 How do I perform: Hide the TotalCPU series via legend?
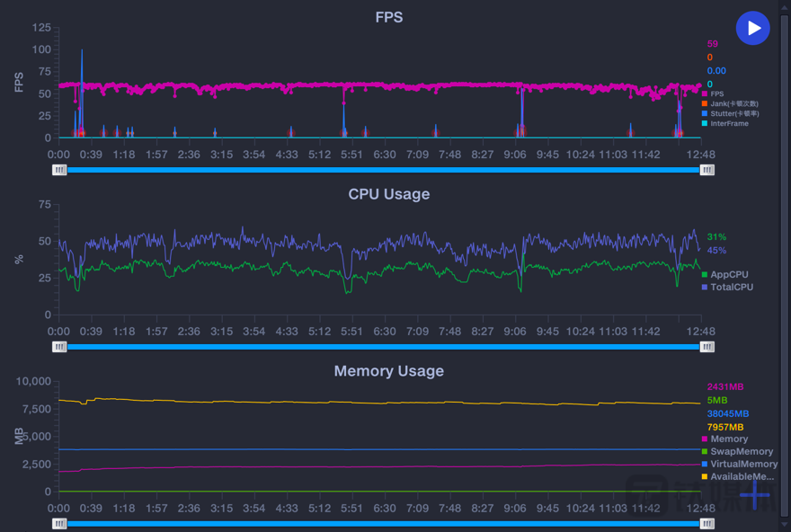tap(727, 287)
